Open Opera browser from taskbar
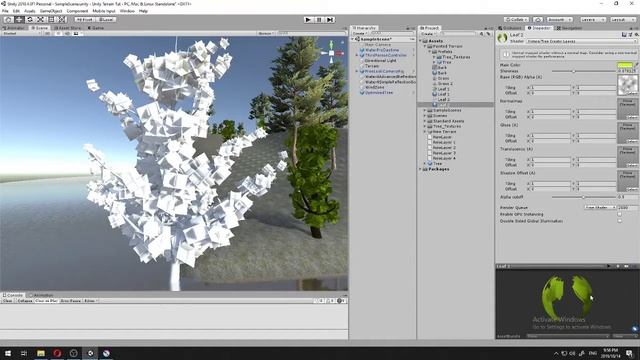Image resolution: width=640 pixels, height=360 pixels. click(x=57, y=353)
